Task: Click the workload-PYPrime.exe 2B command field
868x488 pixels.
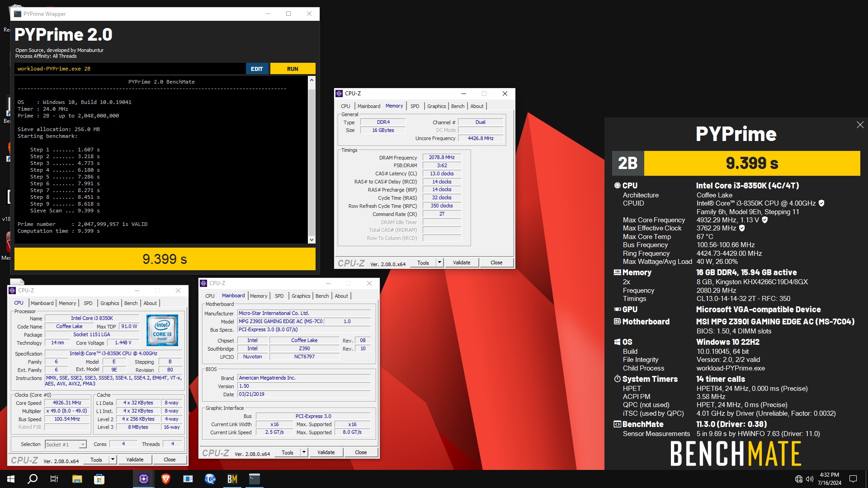Action: 130,69
